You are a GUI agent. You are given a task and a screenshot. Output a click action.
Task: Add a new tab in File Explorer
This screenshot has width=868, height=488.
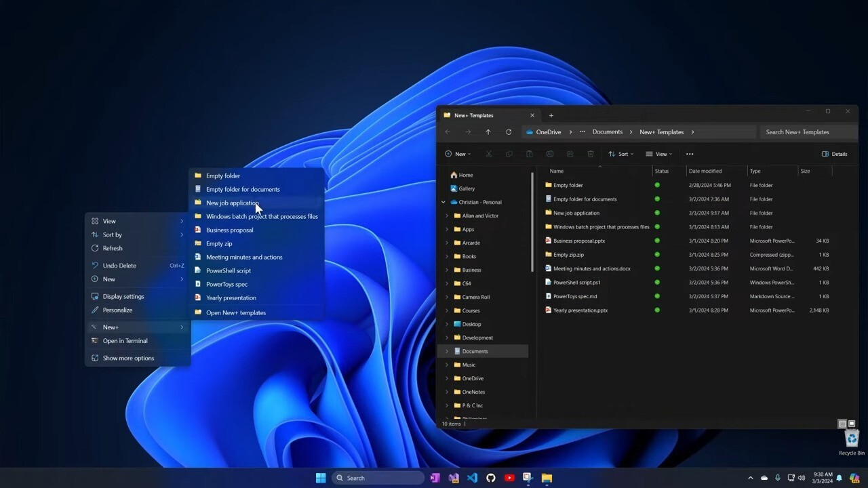click(x=551, y=115)
